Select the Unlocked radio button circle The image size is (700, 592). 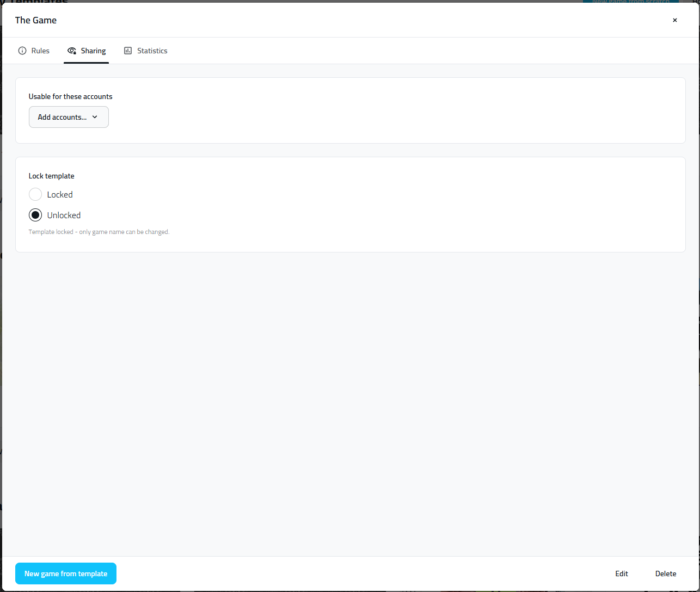(x=35, y=215)
